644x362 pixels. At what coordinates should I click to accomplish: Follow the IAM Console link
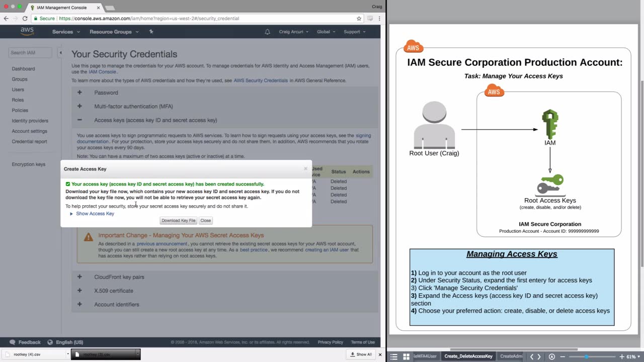click(x=103, y=72)
